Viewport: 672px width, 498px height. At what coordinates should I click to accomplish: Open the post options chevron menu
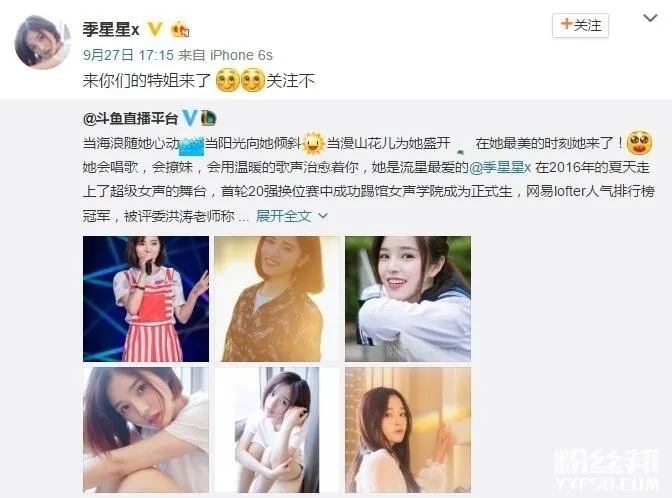[x=650, y=18]
